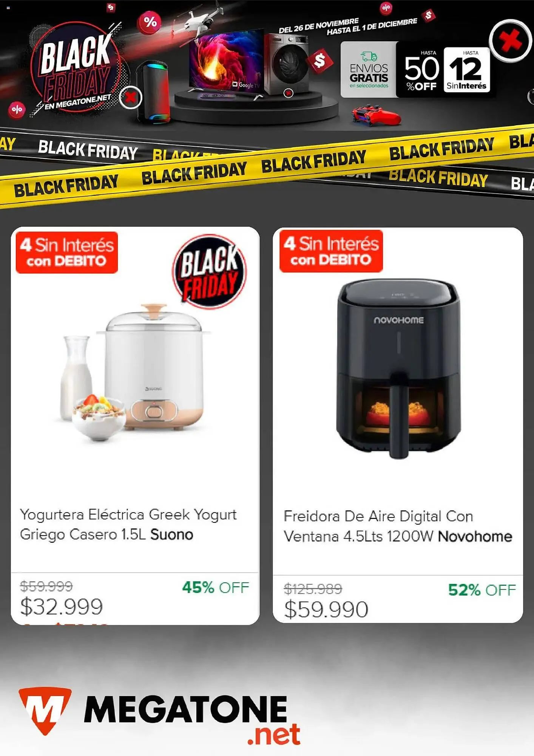
Task: Click 4 Sin Interés con DEBITO on freidora
Action: pyautogui.click(x=331, y=251)
